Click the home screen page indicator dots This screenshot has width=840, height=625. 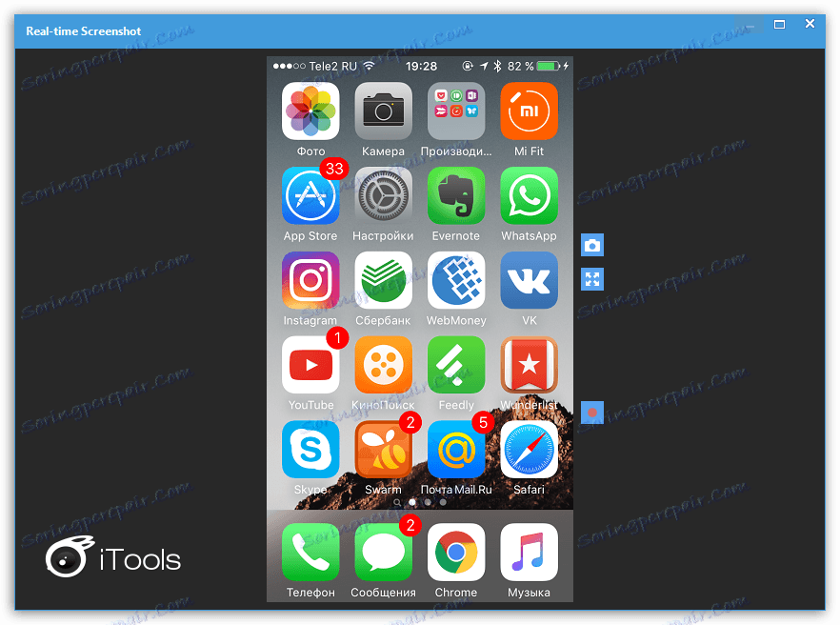[x=420, y=502]
